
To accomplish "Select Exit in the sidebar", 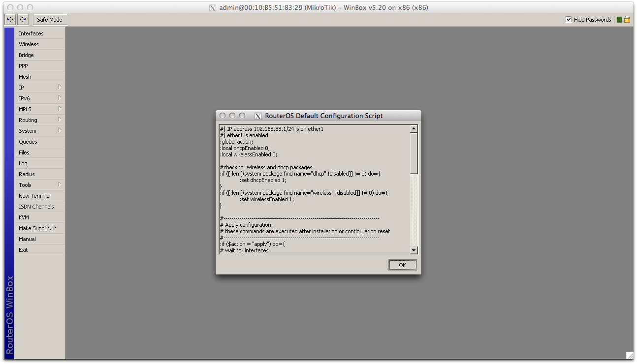I will 40,250.
